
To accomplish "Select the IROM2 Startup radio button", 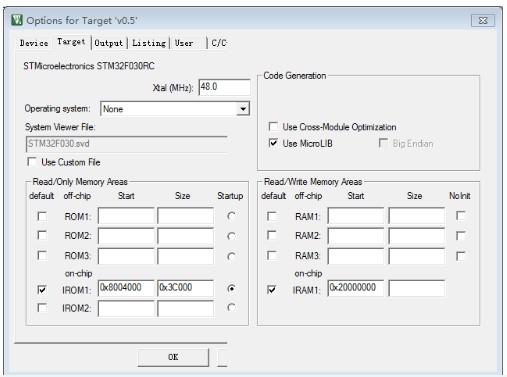I will coord(231,307).
